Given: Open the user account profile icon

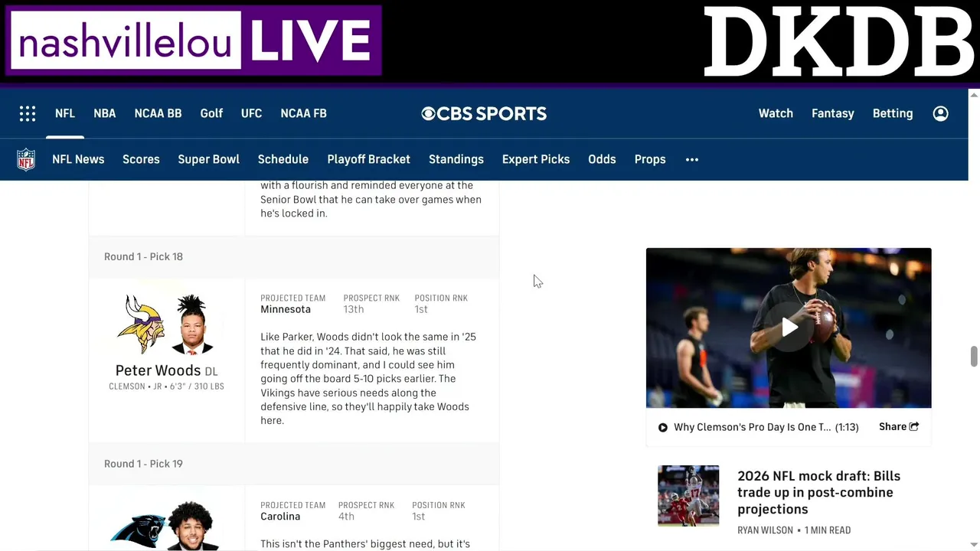Looking at the screenshot, I should click(941, 113).
